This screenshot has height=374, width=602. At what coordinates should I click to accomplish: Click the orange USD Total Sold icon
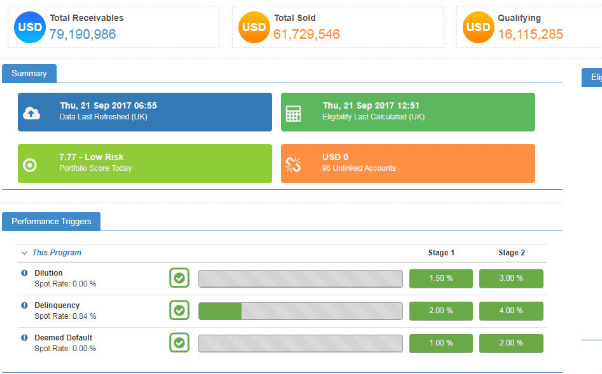pyautogui.click(x=254, y=27)
